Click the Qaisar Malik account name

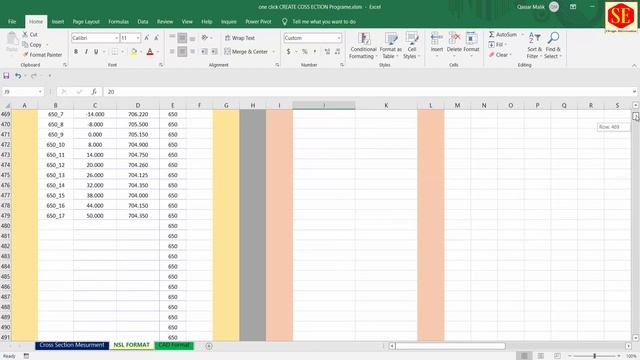pos(531,7)
